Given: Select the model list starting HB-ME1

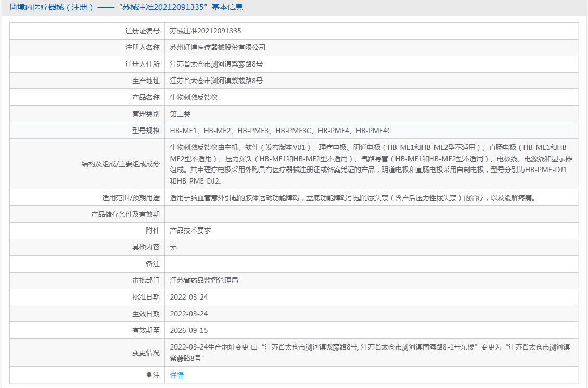Looking at the screenshot, I should (x=280, y=131).
